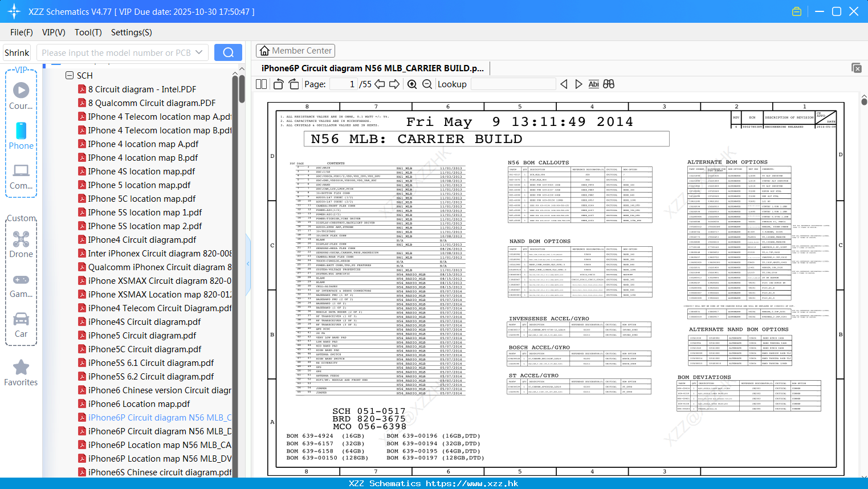Rotate page clockwise
Screen dimensions: 868x489
[x=294, y=84]
